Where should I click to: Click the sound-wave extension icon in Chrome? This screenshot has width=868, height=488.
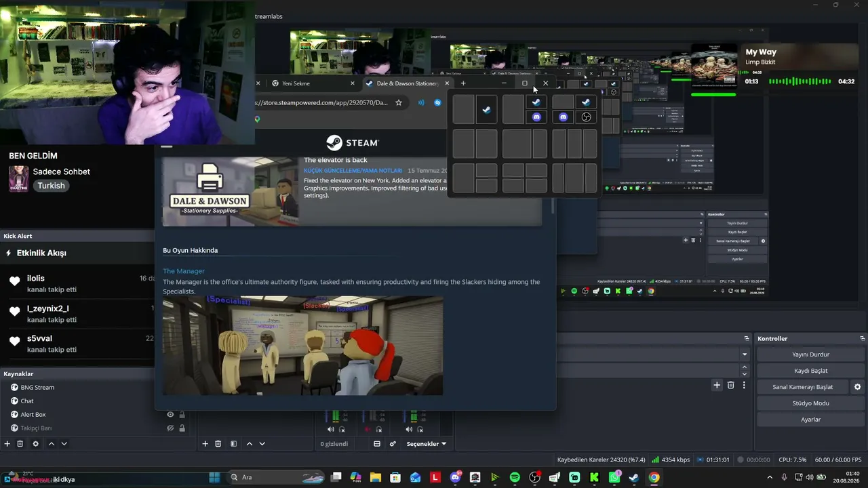421,102
